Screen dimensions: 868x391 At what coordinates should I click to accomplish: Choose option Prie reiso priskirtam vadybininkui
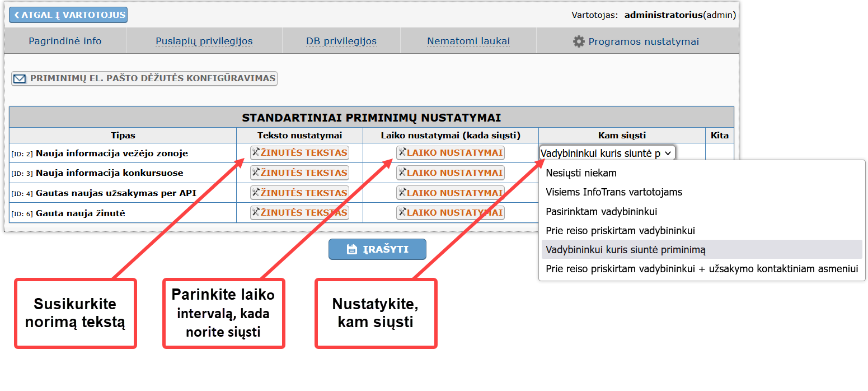702,231
